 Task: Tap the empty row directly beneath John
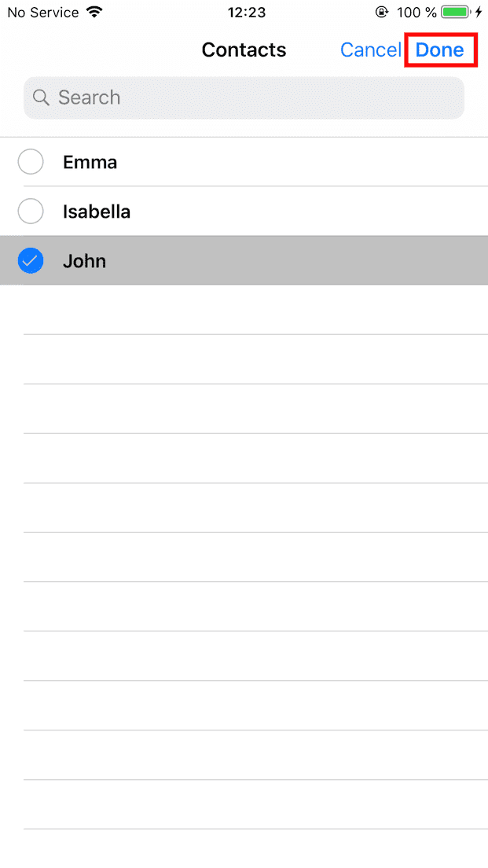(251, 310)
